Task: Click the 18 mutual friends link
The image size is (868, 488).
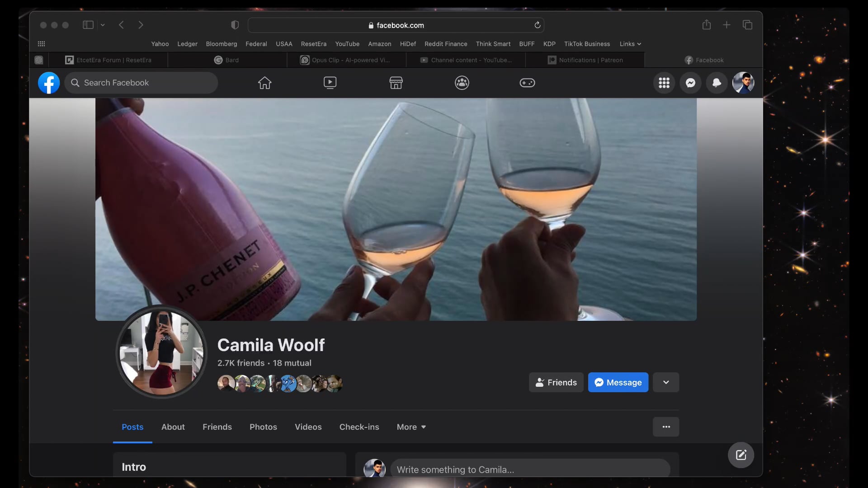Action: point(292,363)
